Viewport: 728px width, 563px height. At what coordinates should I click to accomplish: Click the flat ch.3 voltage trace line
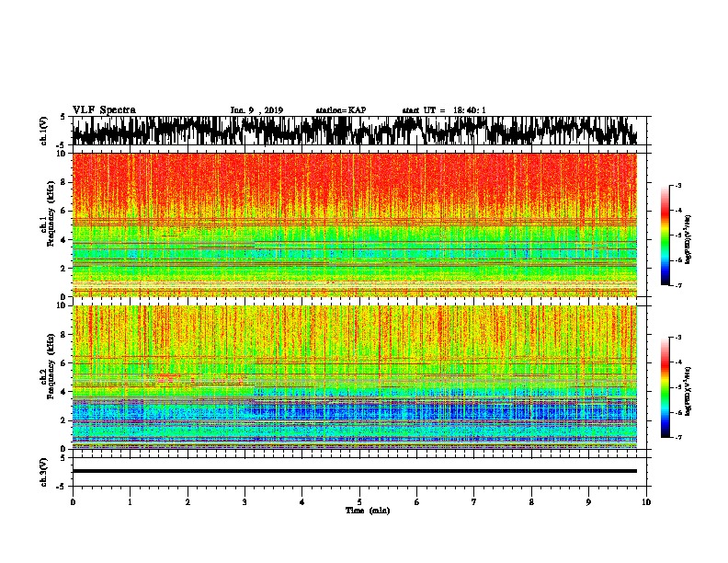click(x=354, y=471)
